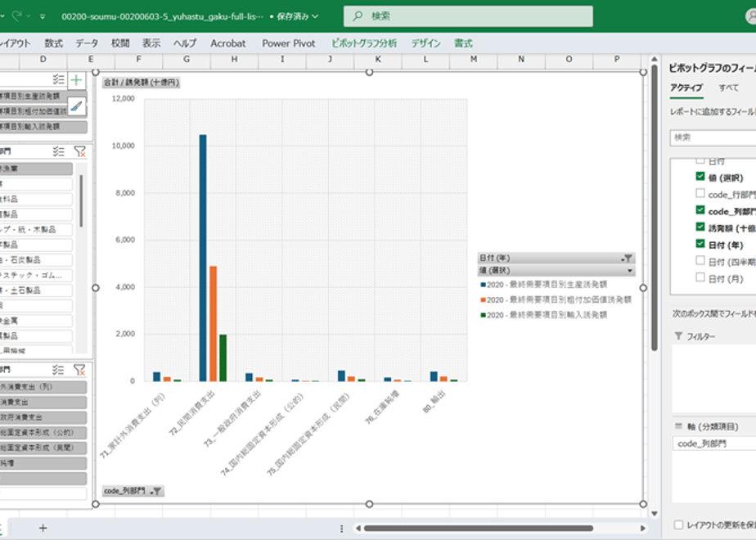
Task: Uncheck the 誘発額 (十億円) field checkbox
Action: click(x=700, y=227)
